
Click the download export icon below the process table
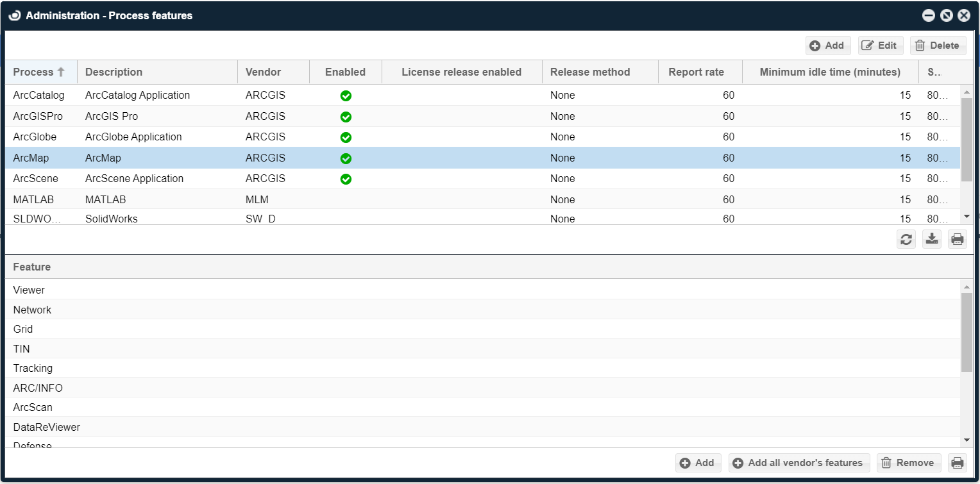tap(931, 239)
